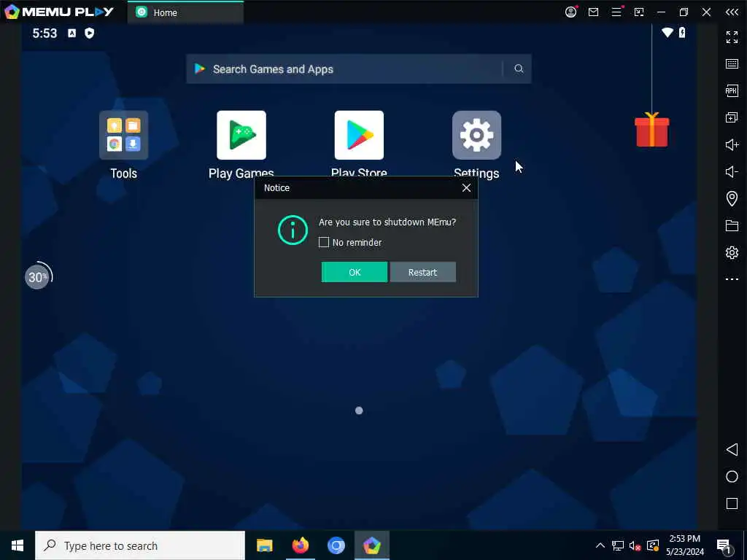Image resolution: width=747 pixels, height=560 pixels.
Task: Tick the No reminder checkbox
Action: pos(324,242)
